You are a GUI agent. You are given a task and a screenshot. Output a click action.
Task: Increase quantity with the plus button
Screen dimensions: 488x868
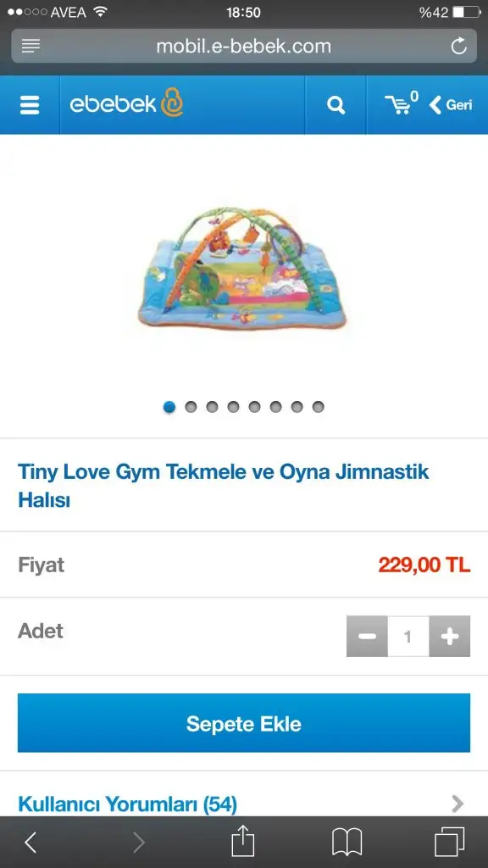pos(450,636)
